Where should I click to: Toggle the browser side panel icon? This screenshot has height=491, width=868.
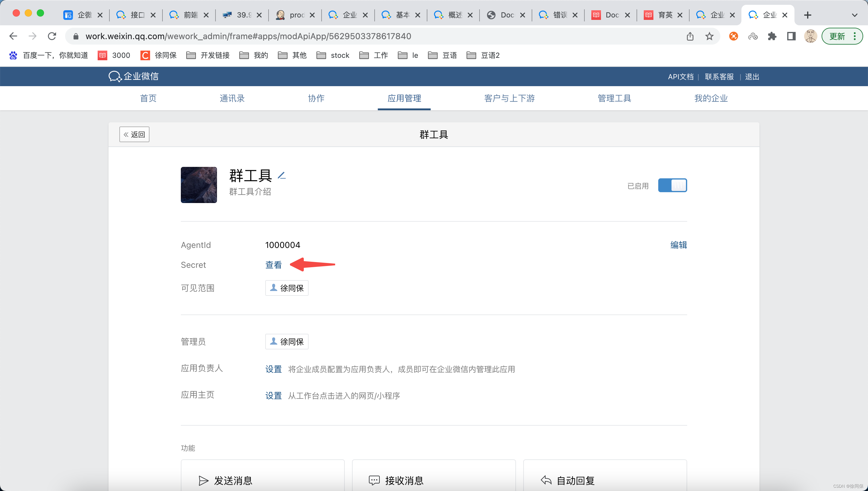[791, 36]
